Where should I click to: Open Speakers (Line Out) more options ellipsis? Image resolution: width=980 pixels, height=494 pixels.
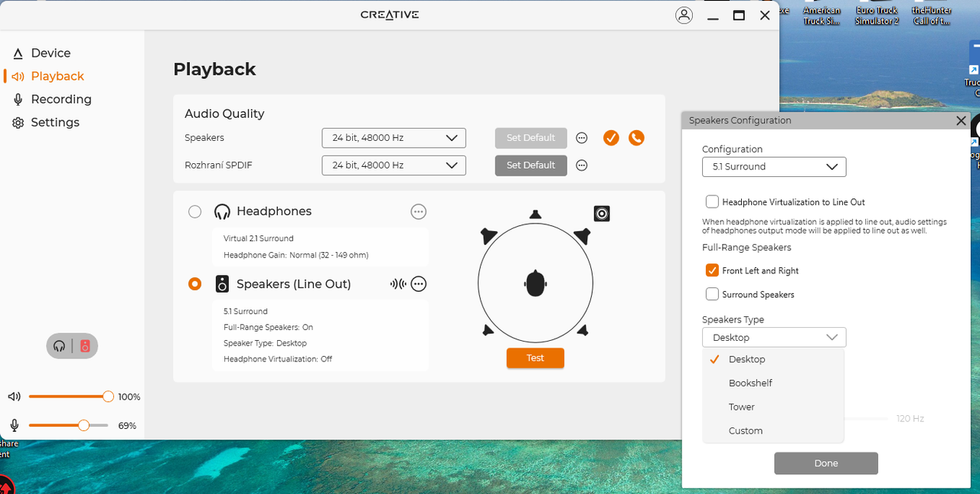click(x=418, y=284)
